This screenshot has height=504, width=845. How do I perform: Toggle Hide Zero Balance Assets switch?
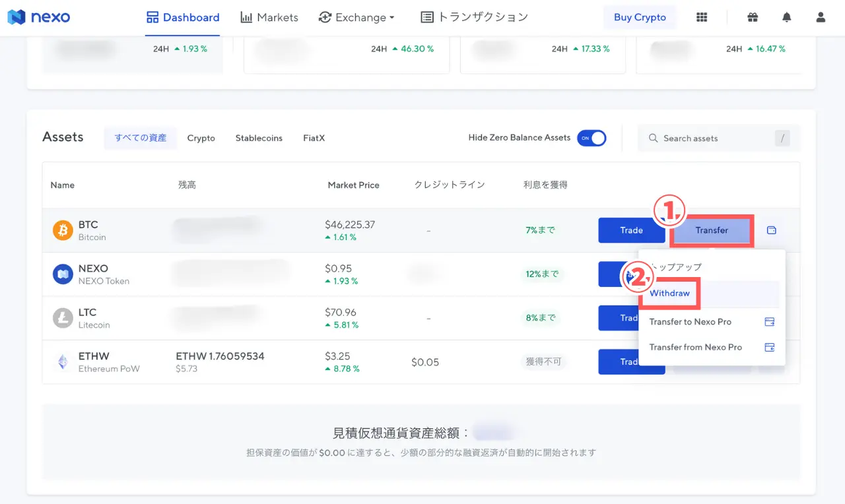tap(591, 138)
